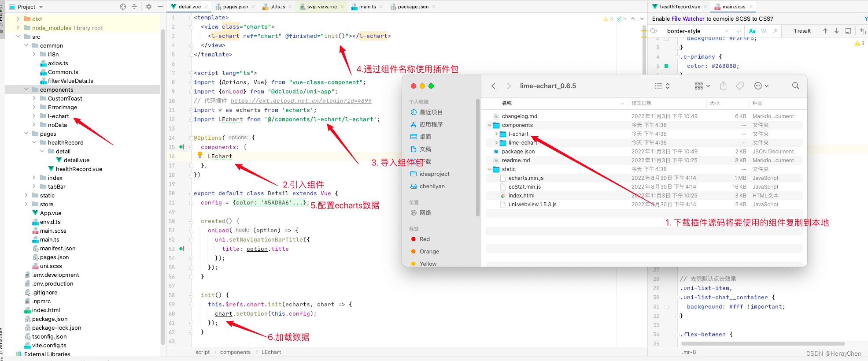This screenshot has height=361, width=868.
Task: Collapse the healthRecord folder
Action: (34, 142)
